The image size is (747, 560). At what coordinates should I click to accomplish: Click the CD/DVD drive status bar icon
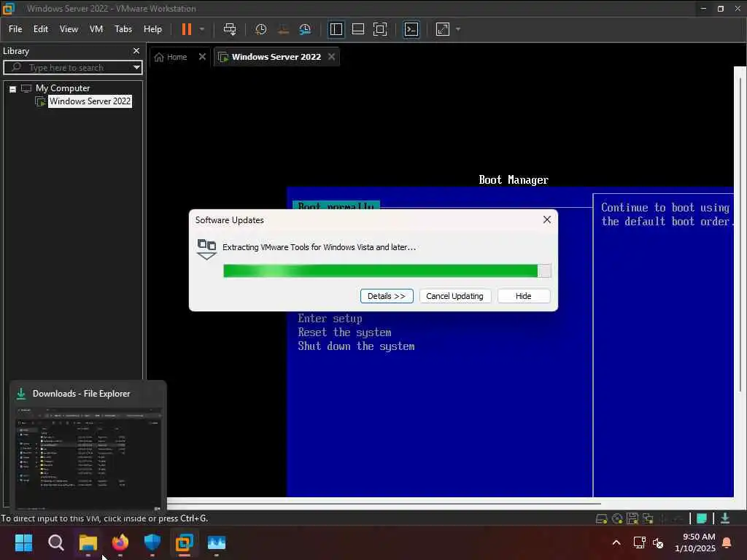click(x=617, y=518)
